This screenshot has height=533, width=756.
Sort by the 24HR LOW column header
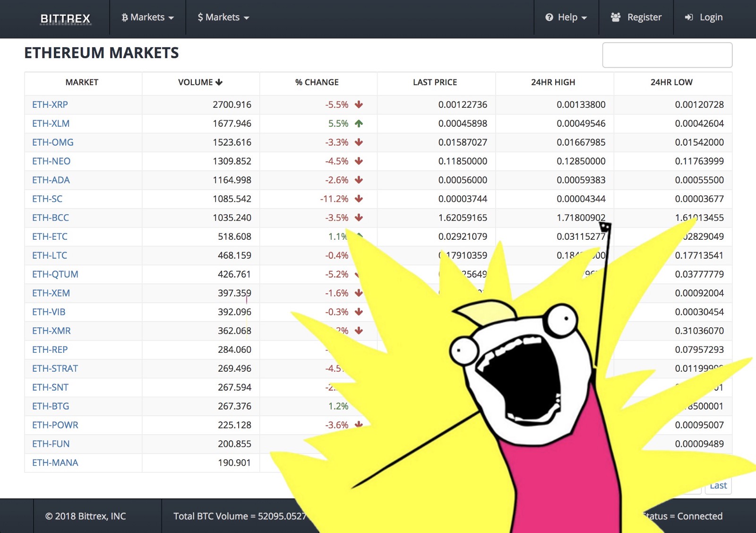[x=671, y=82]
